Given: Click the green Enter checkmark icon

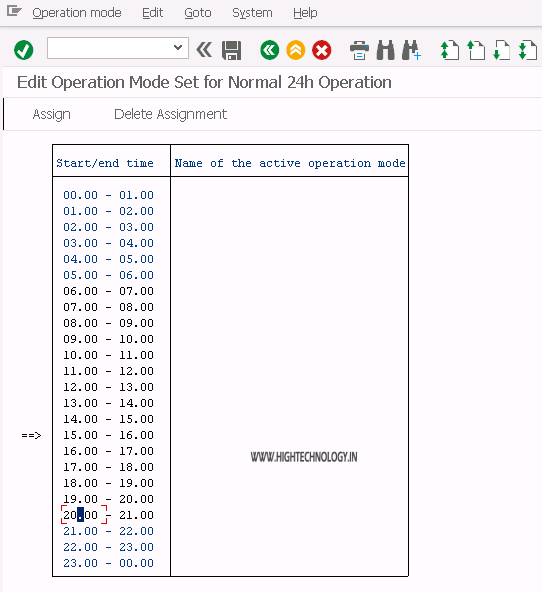Looking at the screenshot, I should coord(23,50).
